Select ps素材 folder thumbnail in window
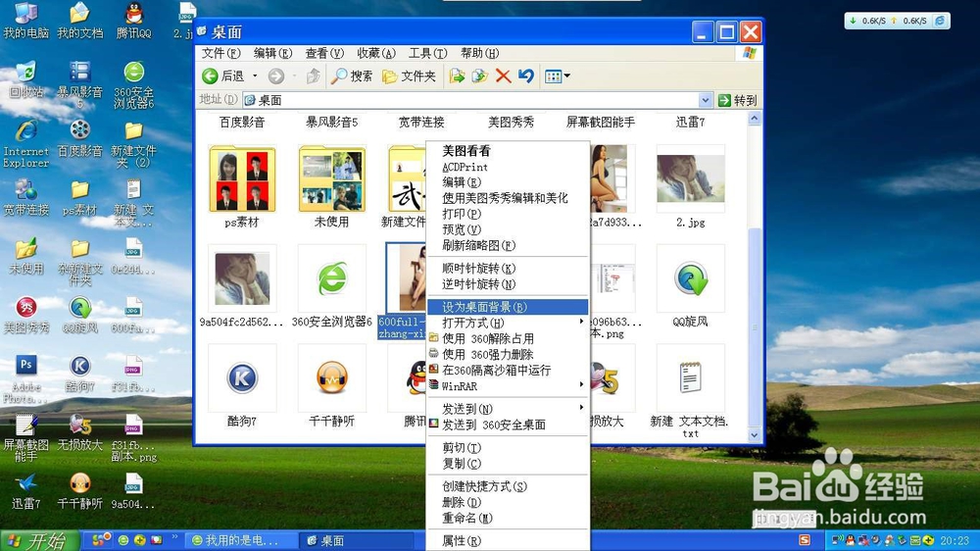The height and width of the screenshot is (551, 980). pyautogui.click(x=242, y=179)
